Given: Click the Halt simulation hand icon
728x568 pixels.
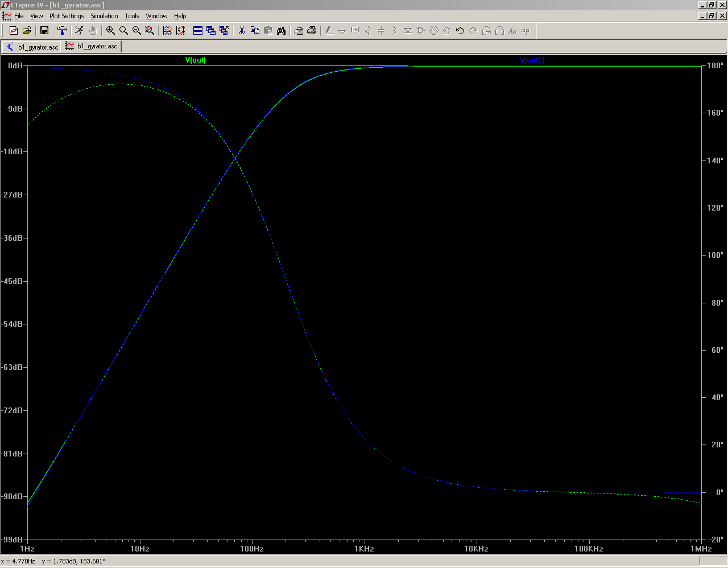Looking at the screenshot, I should [x=93, y=31].
